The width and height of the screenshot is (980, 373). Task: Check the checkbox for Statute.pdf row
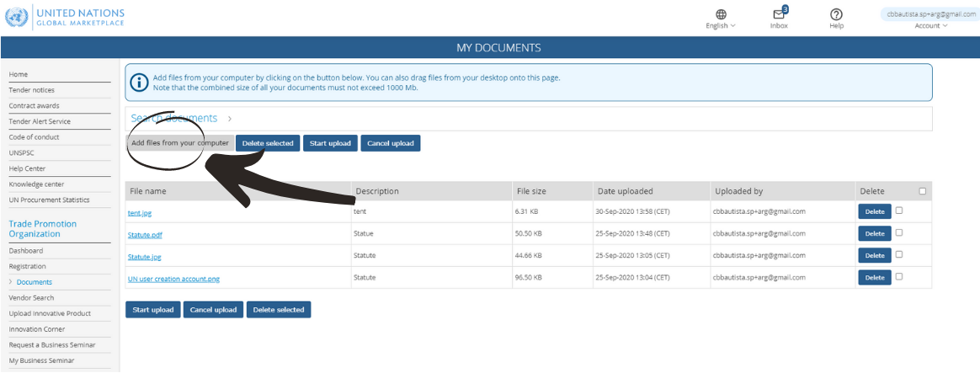(x=898, y=232)
